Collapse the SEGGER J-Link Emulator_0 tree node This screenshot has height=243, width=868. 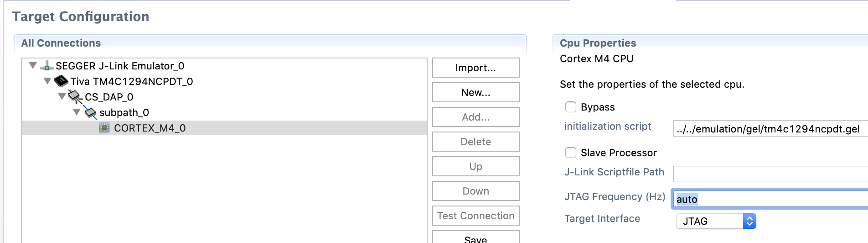33,66
